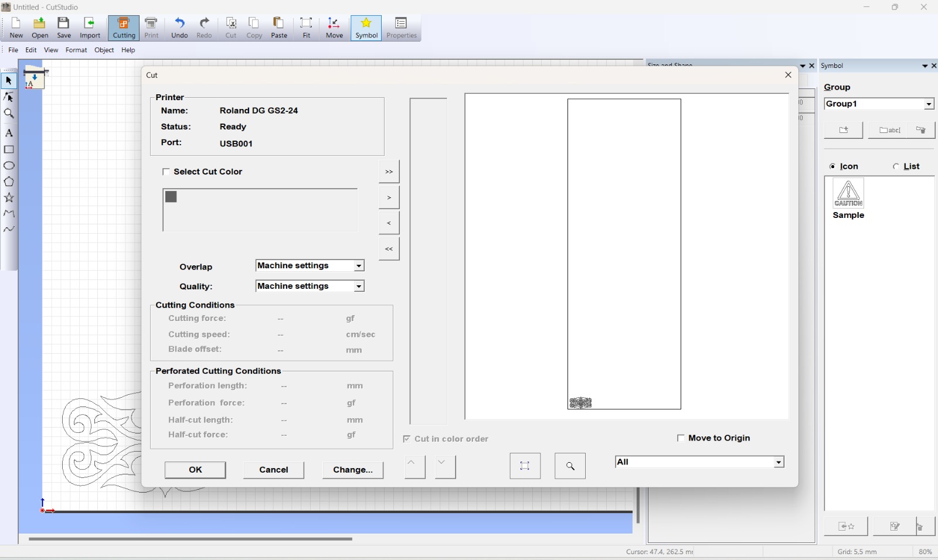Click the Paste toolbar icon
Image resolution: width=938 pixels, height=560 pixels.
[279, 28]
